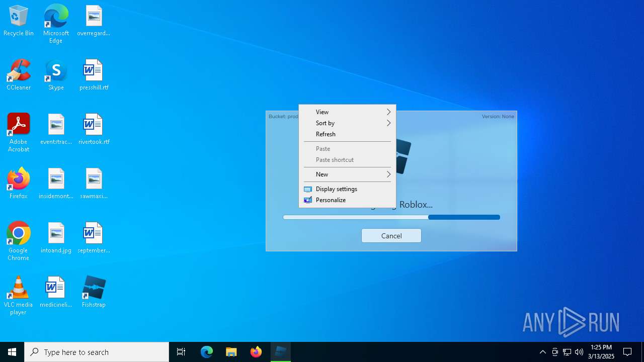
Task: Open the notification center icon
Action: [x=627, y=352]
